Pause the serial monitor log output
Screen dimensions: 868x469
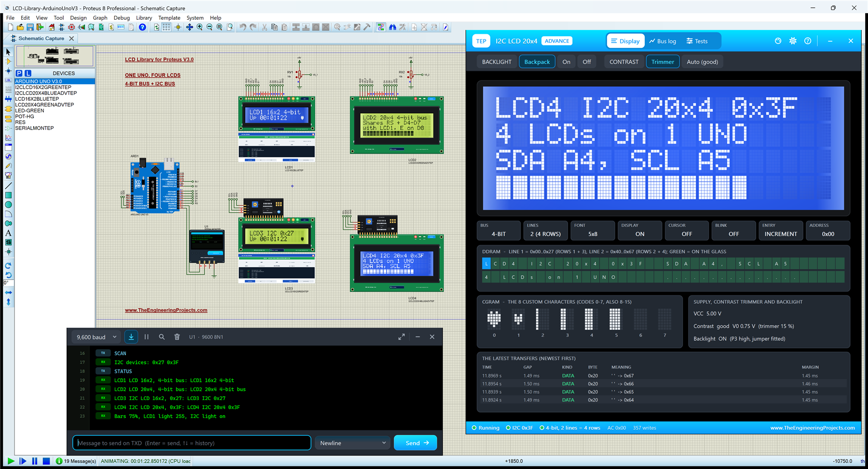point(147,337)
